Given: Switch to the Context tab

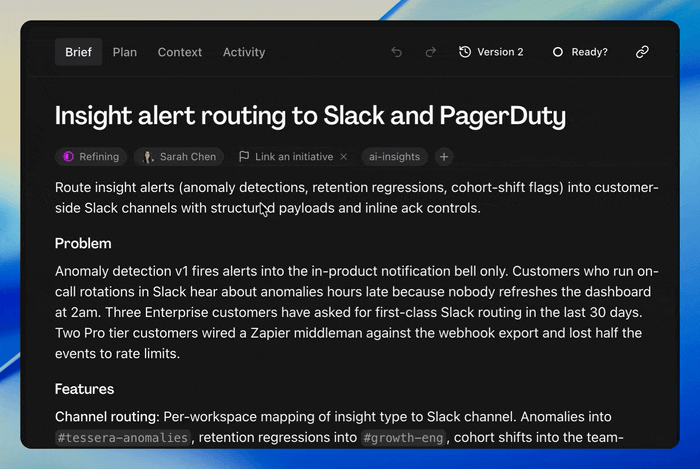Looking at the screenshot, I should coord(179,52).
